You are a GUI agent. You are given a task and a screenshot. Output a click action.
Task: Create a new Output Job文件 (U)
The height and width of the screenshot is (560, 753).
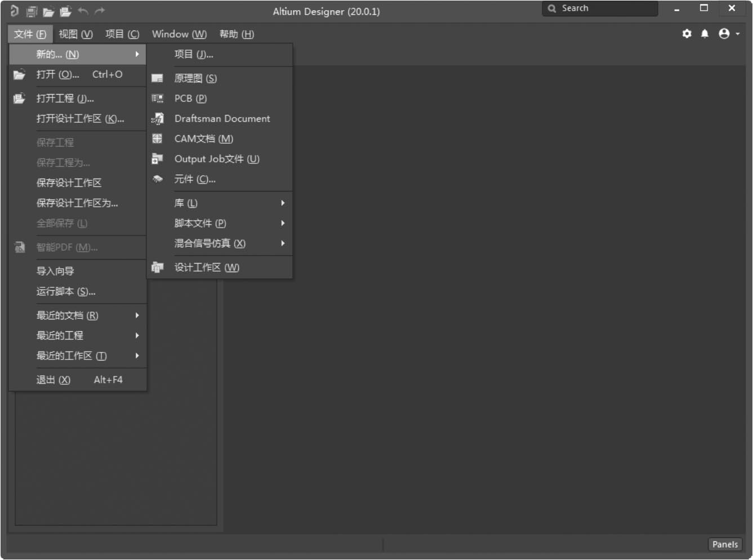[220, 159]
